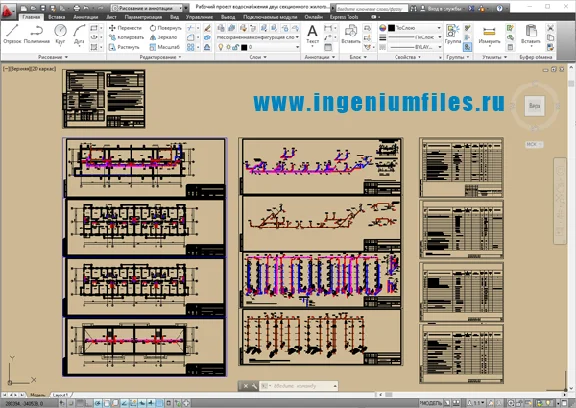The height and width of the screenshot is (408, 576).
Task: Click the Перенести move button
Action: pos(125,28)
